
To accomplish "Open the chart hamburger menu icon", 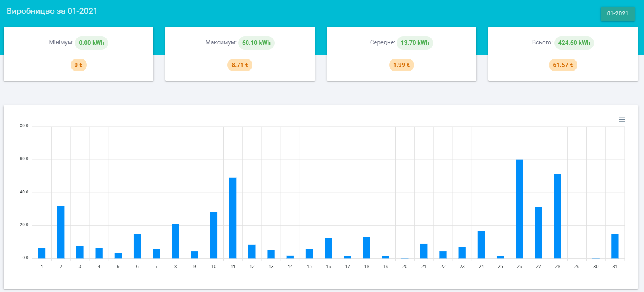I will point(621,120).
